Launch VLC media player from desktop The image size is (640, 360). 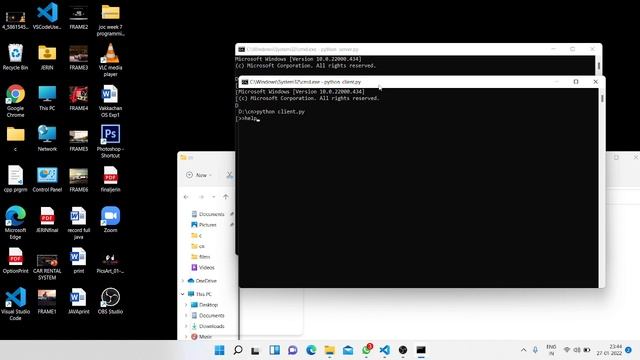(x=110, y=60)
